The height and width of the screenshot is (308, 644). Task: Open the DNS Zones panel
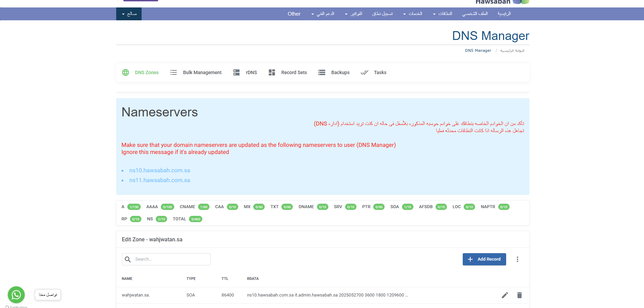point(140,72)
